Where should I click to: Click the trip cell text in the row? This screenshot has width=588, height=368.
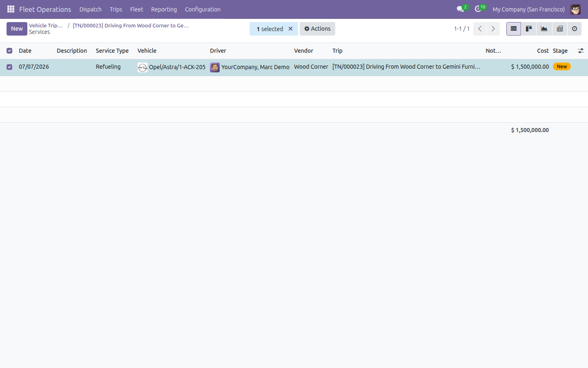pyautogui.click(x=406, y=67)
